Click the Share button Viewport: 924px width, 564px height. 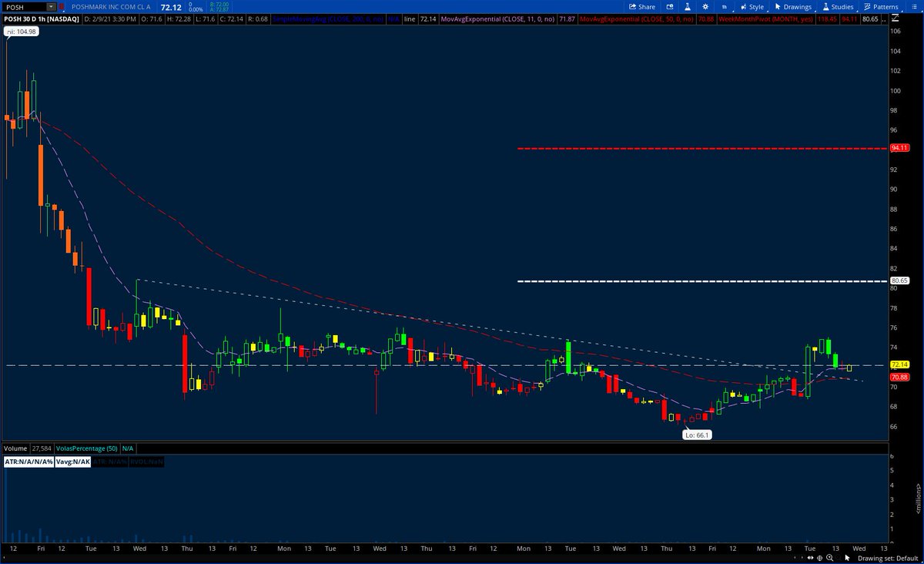(x=641, y=7)
